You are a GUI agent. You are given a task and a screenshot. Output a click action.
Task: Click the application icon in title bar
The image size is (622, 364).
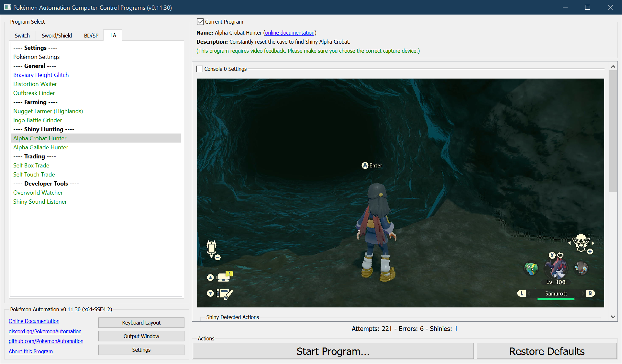7,7
